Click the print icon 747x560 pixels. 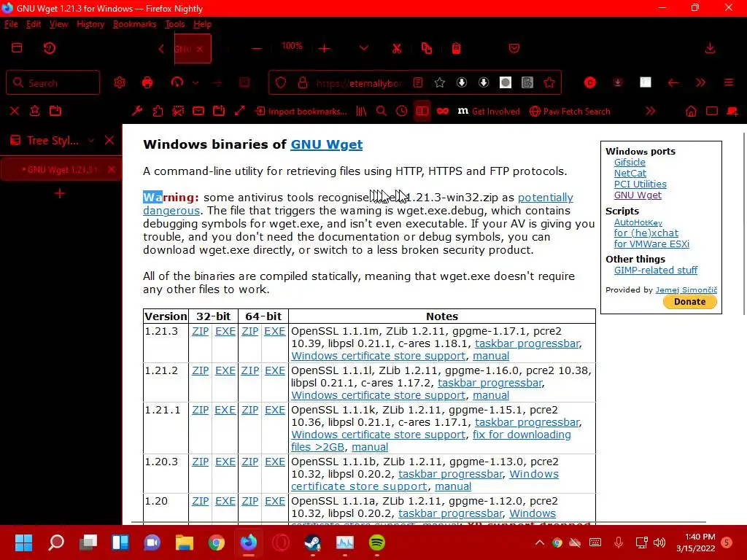(147, 83)
